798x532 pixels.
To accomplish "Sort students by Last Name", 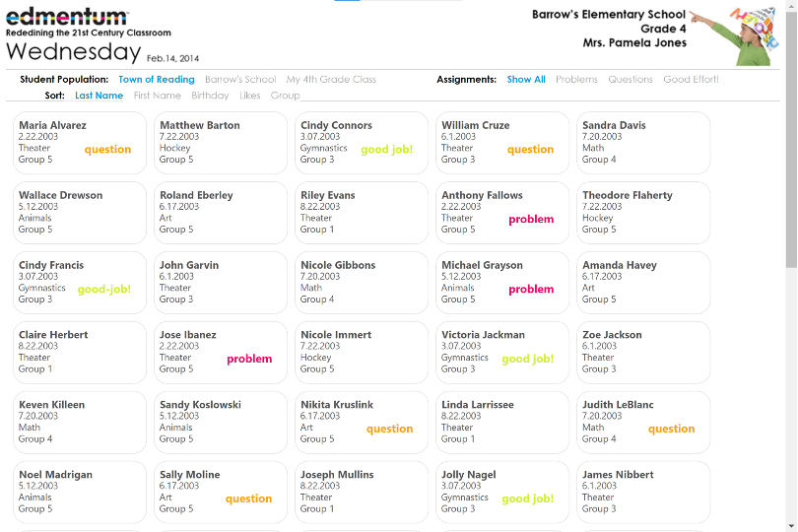I will click(99, 96).
